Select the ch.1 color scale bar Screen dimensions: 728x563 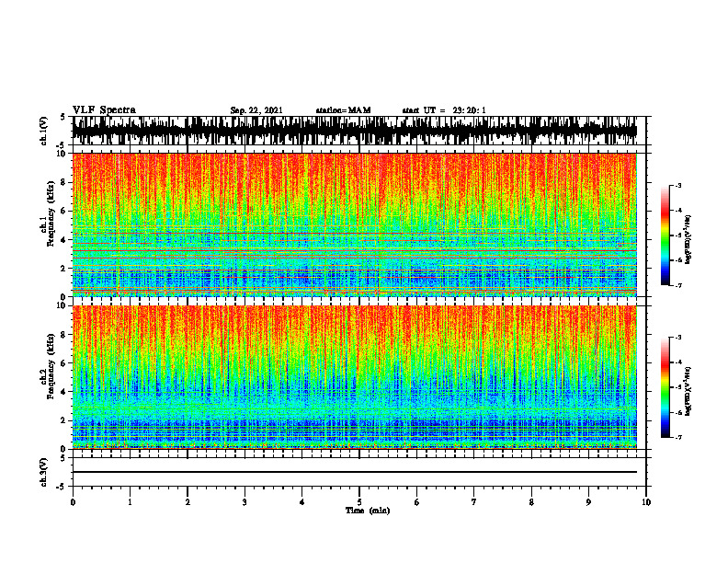(665, 236)
